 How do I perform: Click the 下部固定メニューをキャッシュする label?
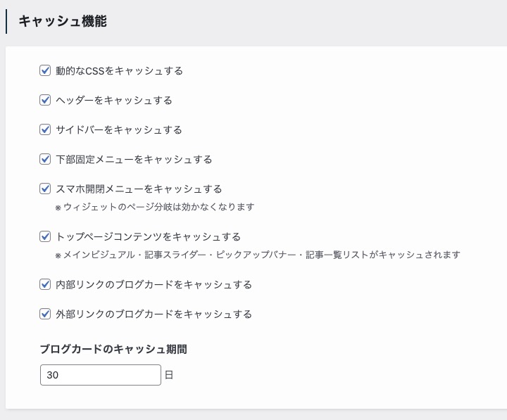[134, 159]
